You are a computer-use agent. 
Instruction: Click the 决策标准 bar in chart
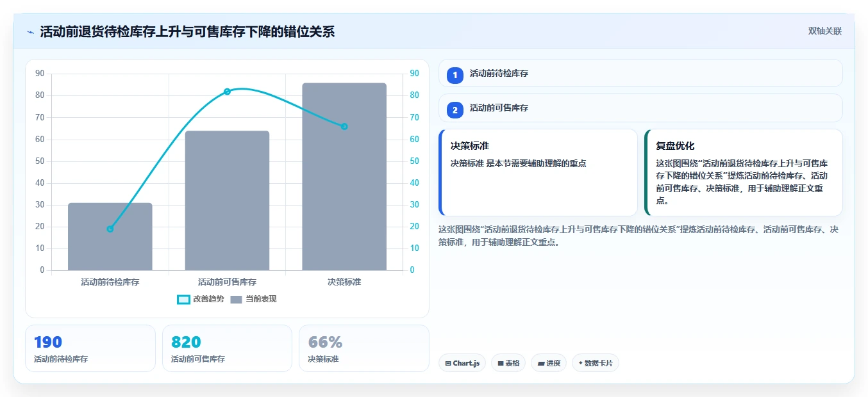pyautogui.click(x=344, y=177)
